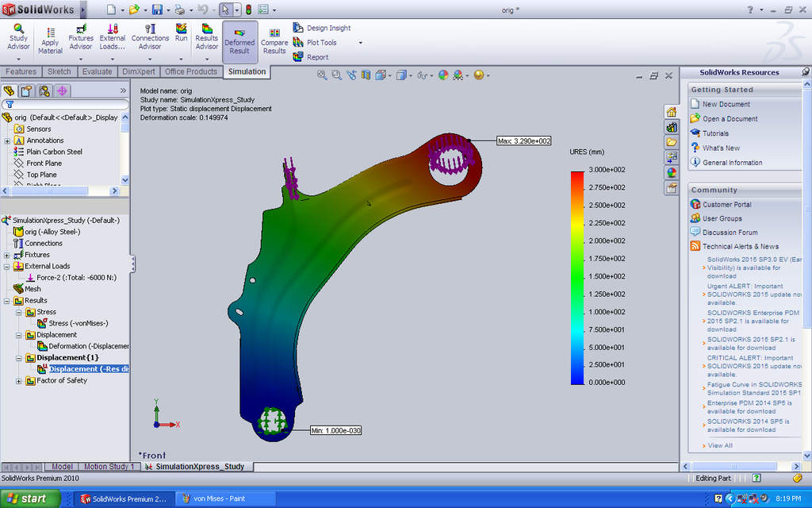Switch to the DimXpert tab

pyautogui.click(x=138, y=71)
